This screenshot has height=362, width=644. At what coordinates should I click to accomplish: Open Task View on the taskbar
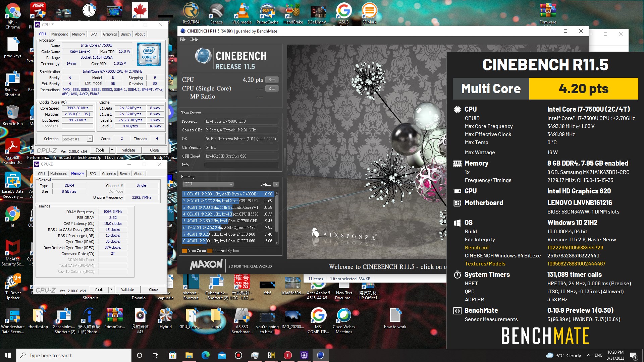(x=156, y=355)
